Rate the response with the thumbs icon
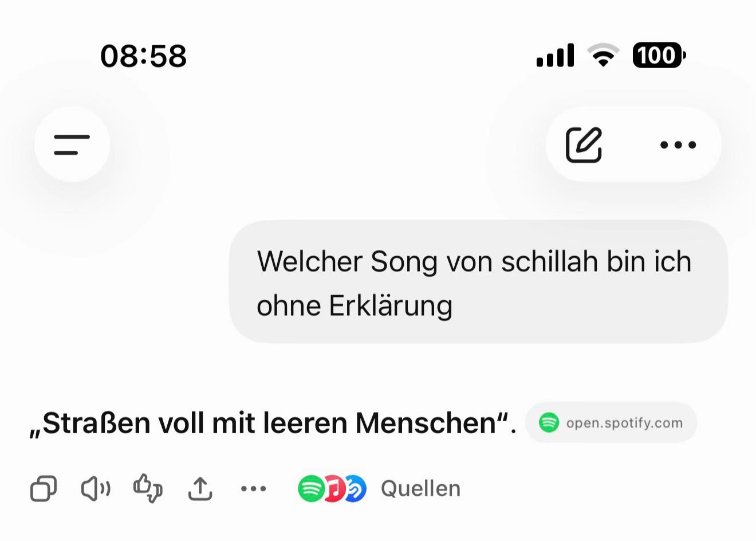 [x=148, y=488]
